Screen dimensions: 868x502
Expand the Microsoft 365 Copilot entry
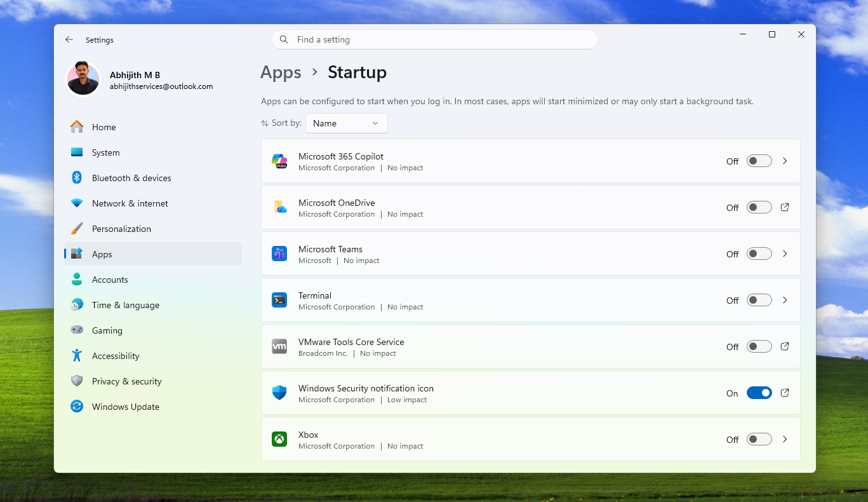pyautogui.click(x=785, y=161)
